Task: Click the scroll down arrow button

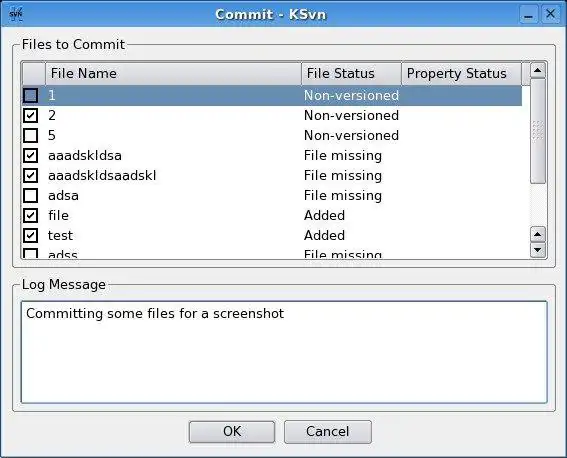Action: [538, 250]
